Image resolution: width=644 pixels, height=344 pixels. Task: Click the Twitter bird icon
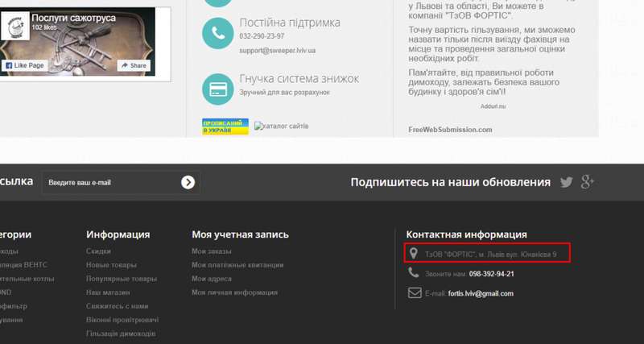coord(567,182)
